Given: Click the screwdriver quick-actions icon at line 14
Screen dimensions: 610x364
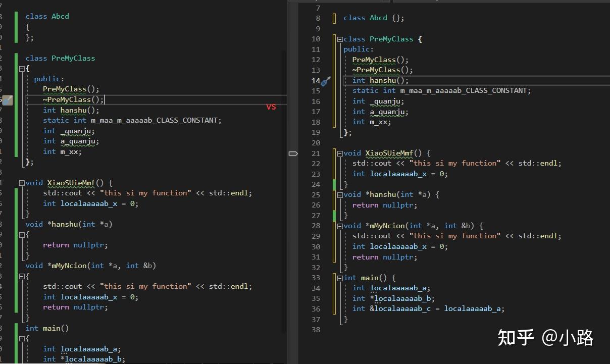Looking at the screenshot, I should [325, 81].
